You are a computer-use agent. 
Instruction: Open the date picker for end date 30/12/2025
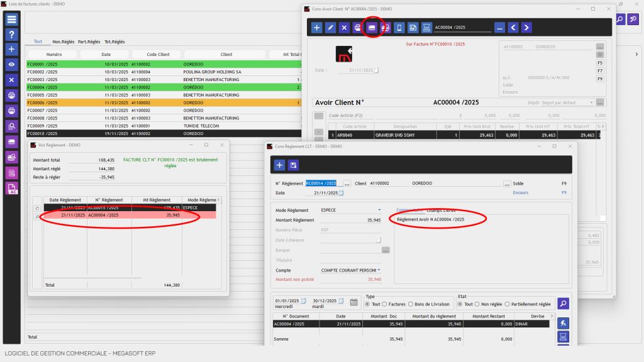(x=341, y=301)
